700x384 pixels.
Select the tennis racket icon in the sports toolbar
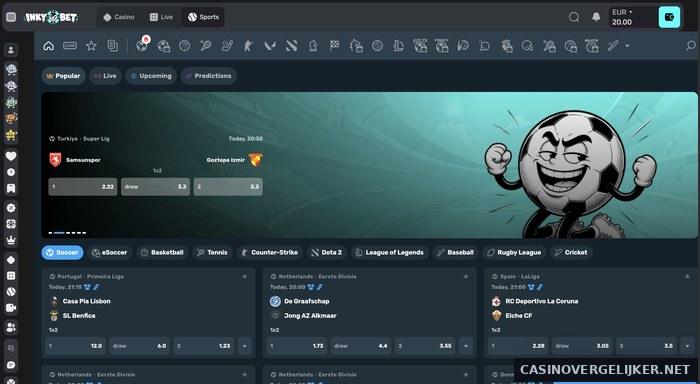click(x=205, y=46)
